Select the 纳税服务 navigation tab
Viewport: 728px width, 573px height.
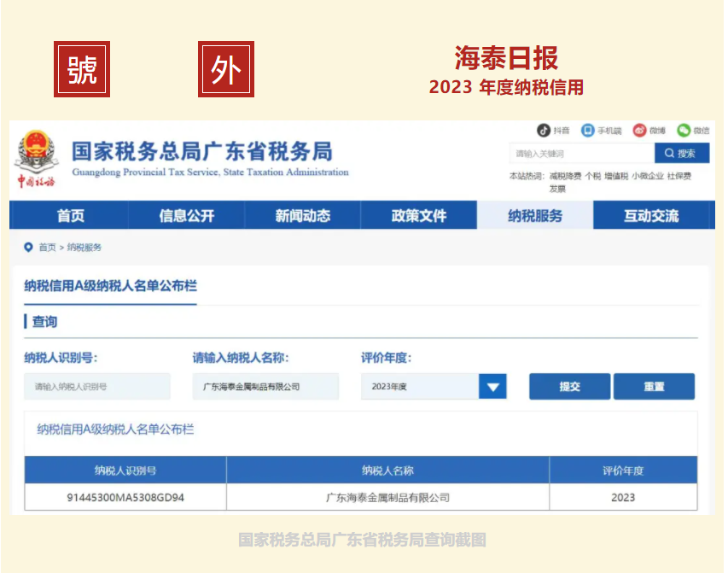pos(535,216)
